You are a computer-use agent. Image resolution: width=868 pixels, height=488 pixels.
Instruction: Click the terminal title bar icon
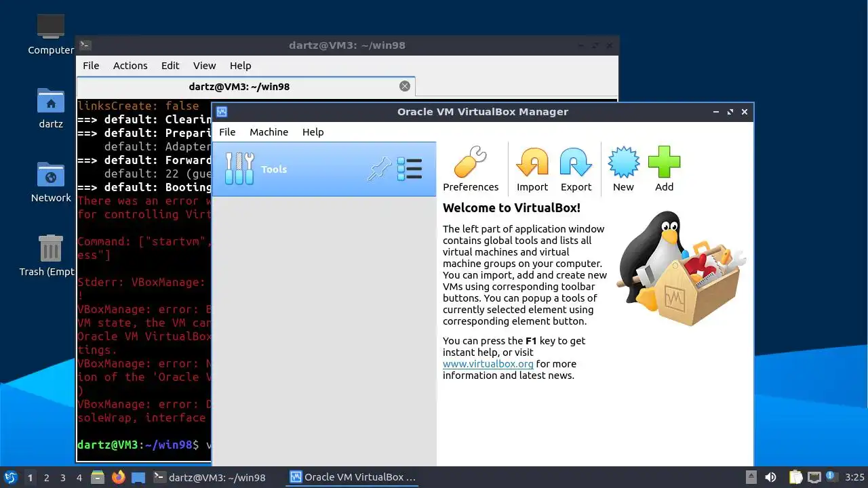pyautogui.click(x=85, y=45)
